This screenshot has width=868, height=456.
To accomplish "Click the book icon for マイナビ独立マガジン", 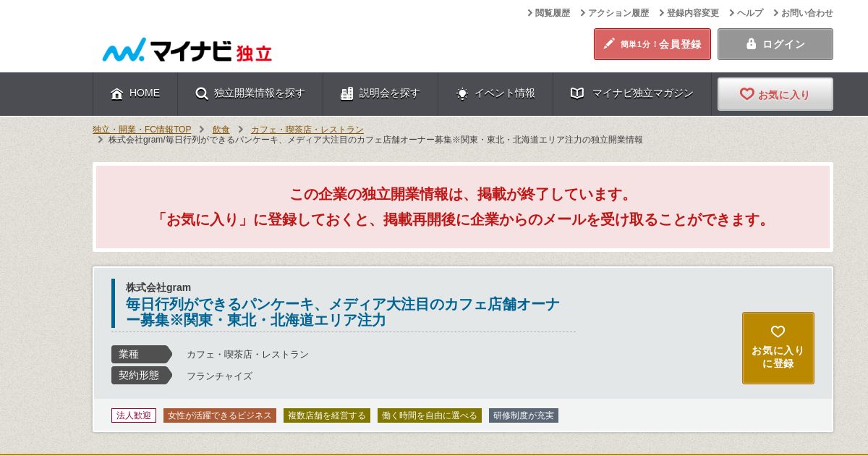I will coord(576,93).
